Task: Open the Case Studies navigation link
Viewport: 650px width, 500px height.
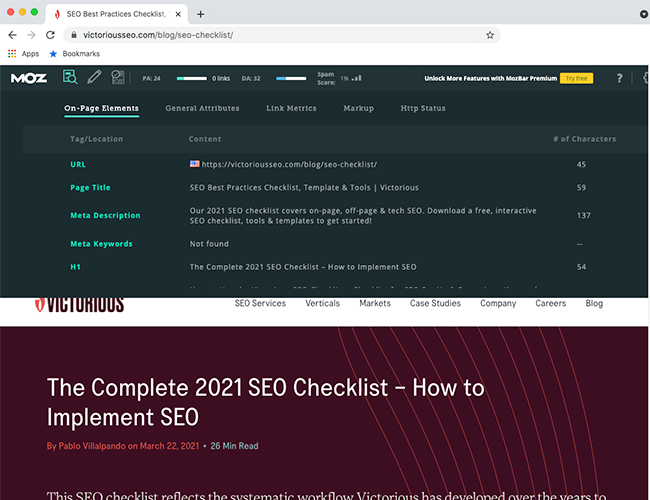Action: pyautogui.click(x=435, y=303)
